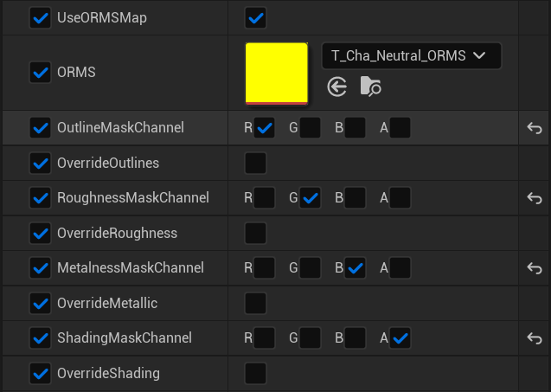Untick the A channel of ShadingMaskChannel
The width and height of the screenshot is (551, 392).
tap(400, 337)
